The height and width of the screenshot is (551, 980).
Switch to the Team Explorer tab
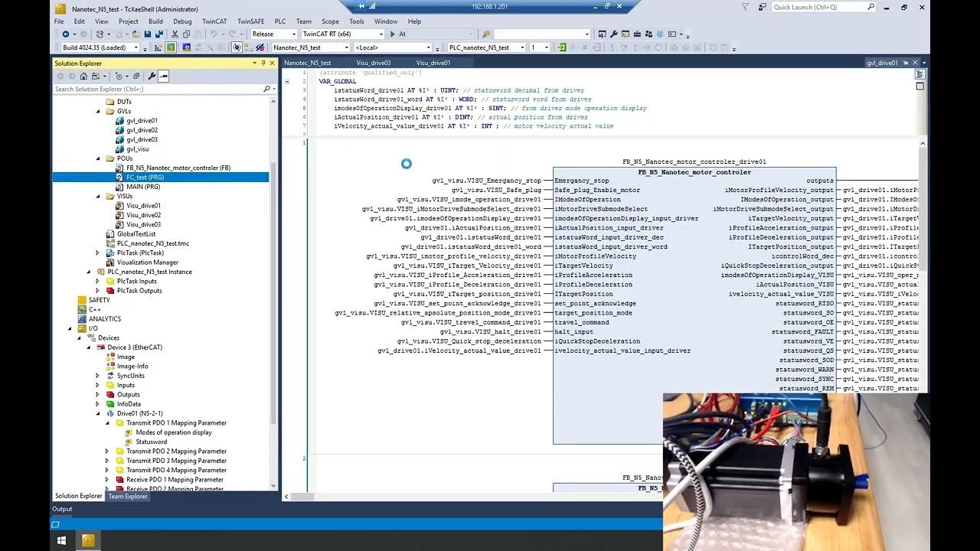(x=128, y=496)
